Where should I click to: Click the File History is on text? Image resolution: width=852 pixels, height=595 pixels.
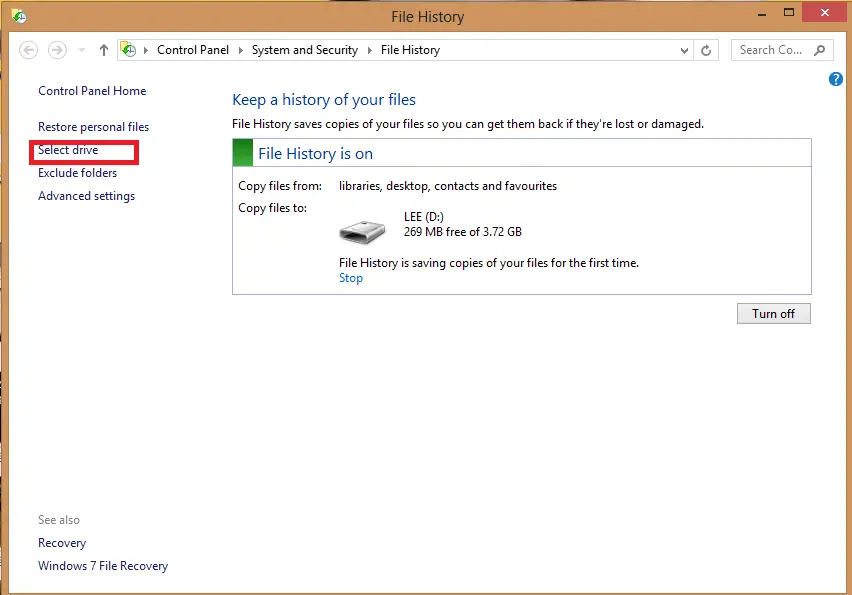[x=315, y=154]
